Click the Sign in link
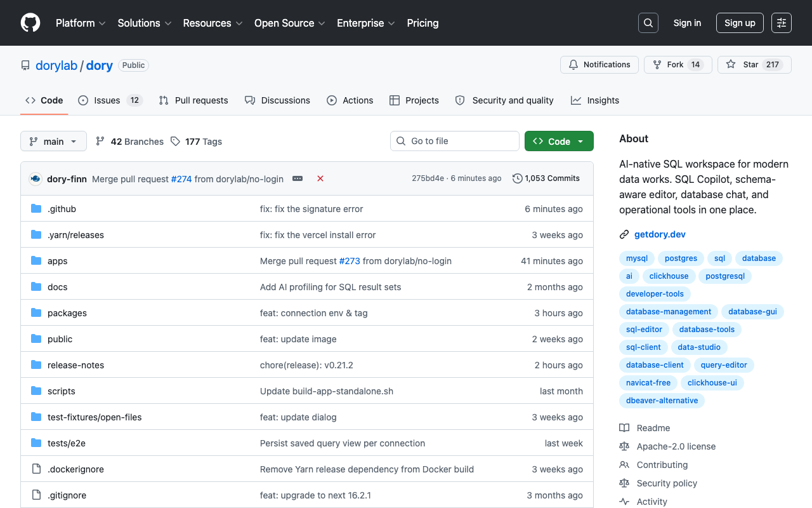Image resolution: width=812 pixels, height=508 pixels. point(687,23)
